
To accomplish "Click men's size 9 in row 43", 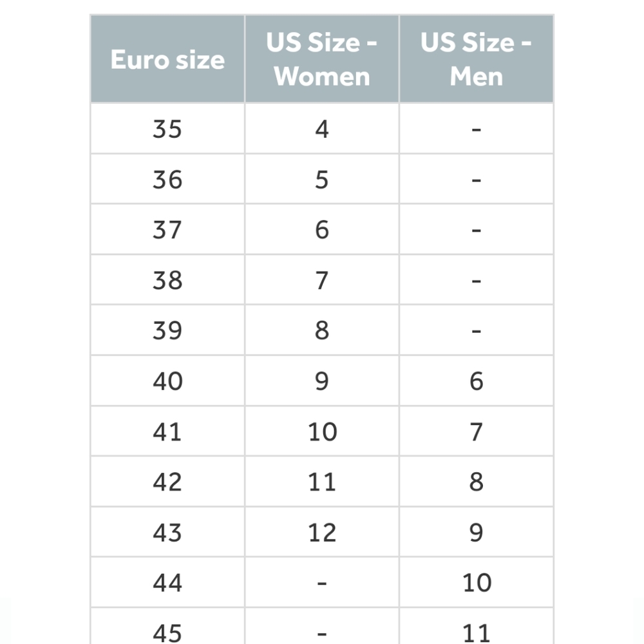I will [477, 532].
